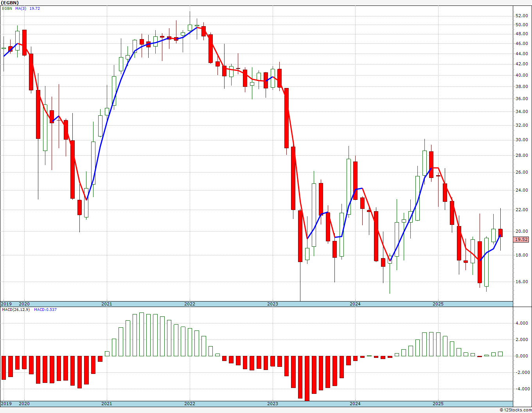Select the 26.00 price axis label
Viewport: 532px width, 413px height.
pyautogui.click(x=522, y=172)
